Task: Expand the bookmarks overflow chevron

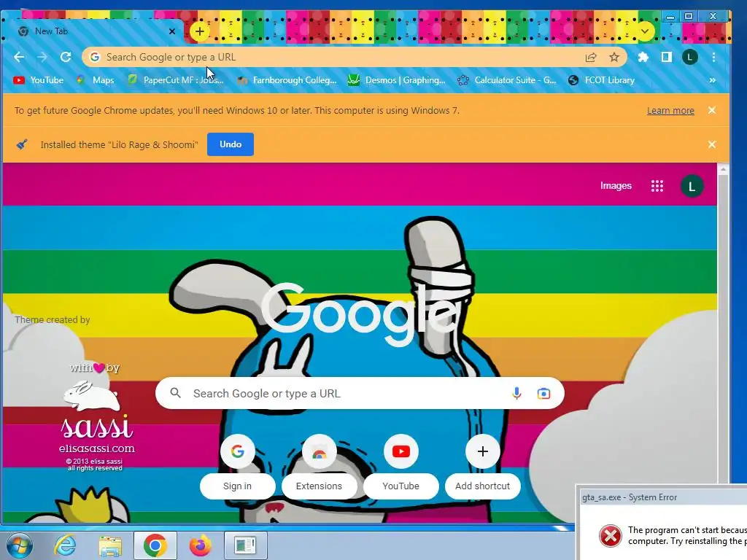Action: click(x=712, y=80)
